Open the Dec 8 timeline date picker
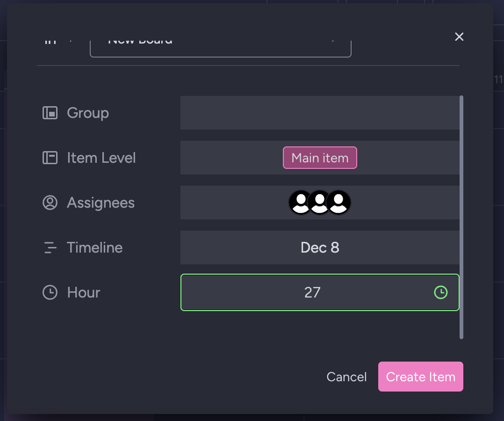 tap(320, 247)
